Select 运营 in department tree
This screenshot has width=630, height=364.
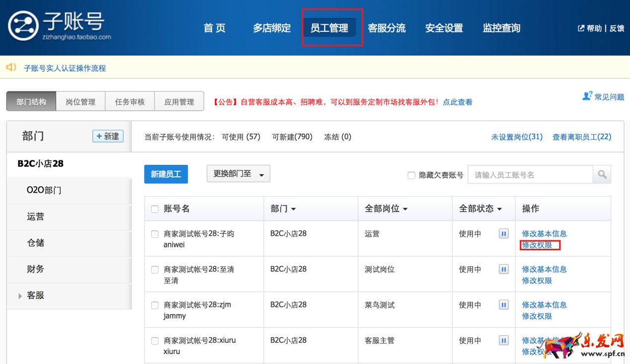tap(36, 217)
